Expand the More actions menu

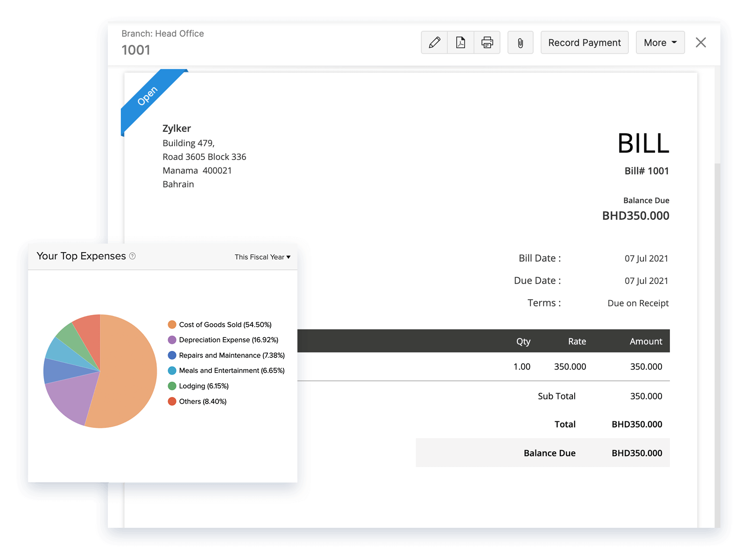pyautogui.click(x=660, y=42)
